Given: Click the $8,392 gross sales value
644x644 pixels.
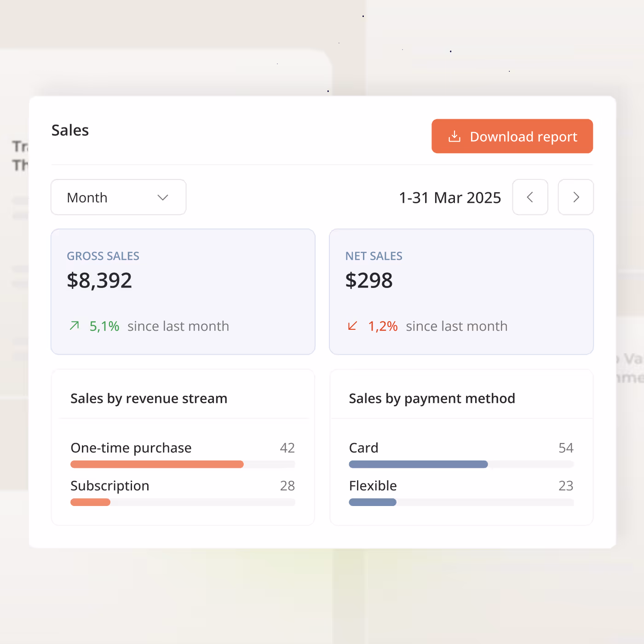Looking at the screenshot, I should tap(99, 281).
